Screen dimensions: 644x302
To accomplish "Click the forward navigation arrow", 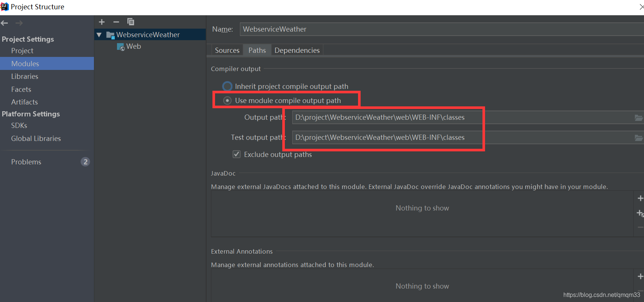I will click(x=19, y=23).
